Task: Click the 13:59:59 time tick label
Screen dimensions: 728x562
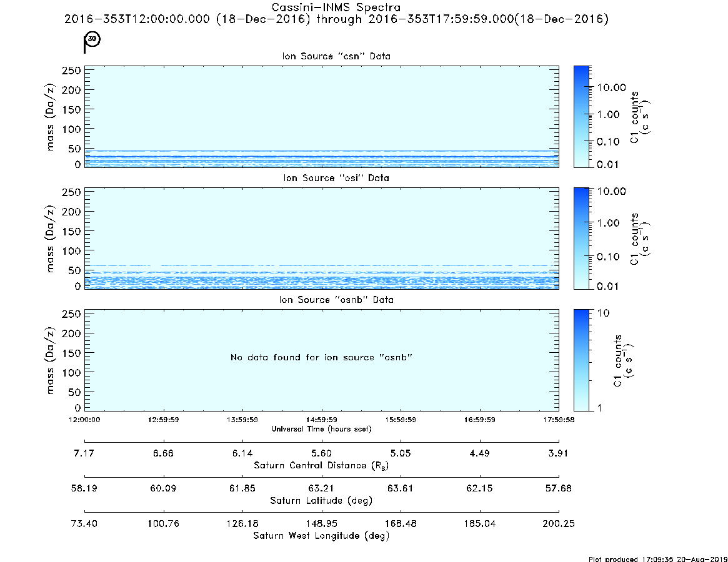Action: tap(242, 420)
